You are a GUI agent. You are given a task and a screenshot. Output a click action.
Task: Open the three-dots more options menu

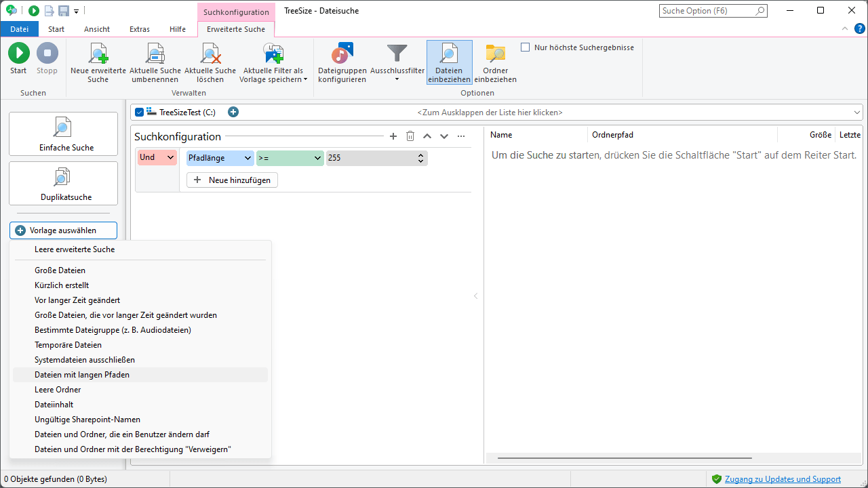tap(461, 136)
